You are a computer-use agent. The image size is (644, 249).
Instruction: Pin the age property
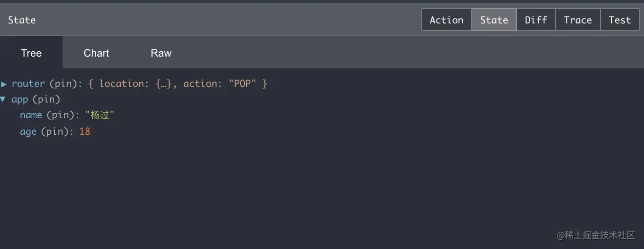(55, 132)
